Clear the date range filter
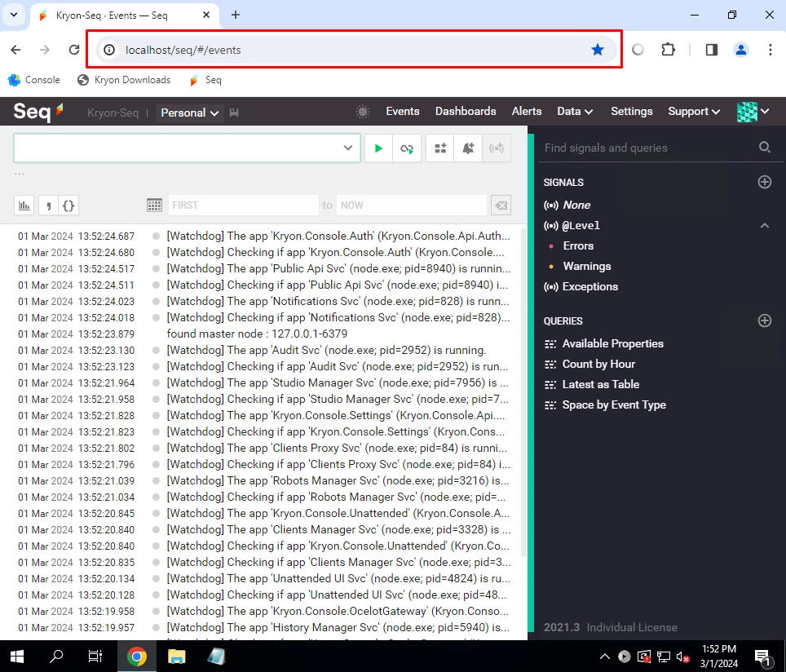This screenshot has height=672, width=786. (x=501, y=206)
